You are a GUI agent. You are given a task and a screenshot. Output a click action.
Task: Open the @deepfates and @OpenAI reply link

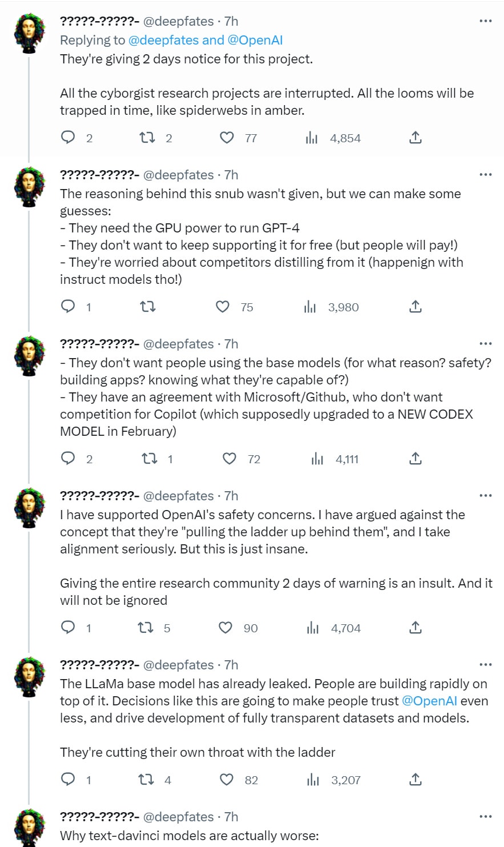(x=205, y=40)
